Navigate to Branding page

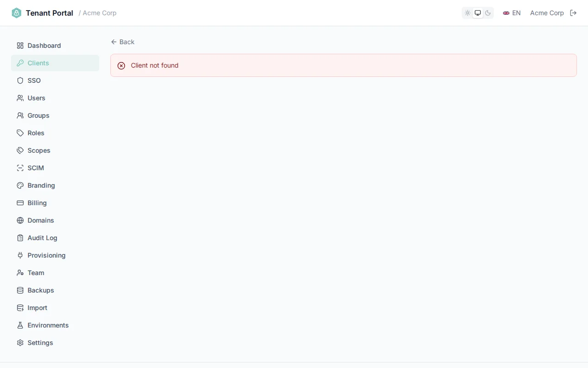click(x=55, y=185)
